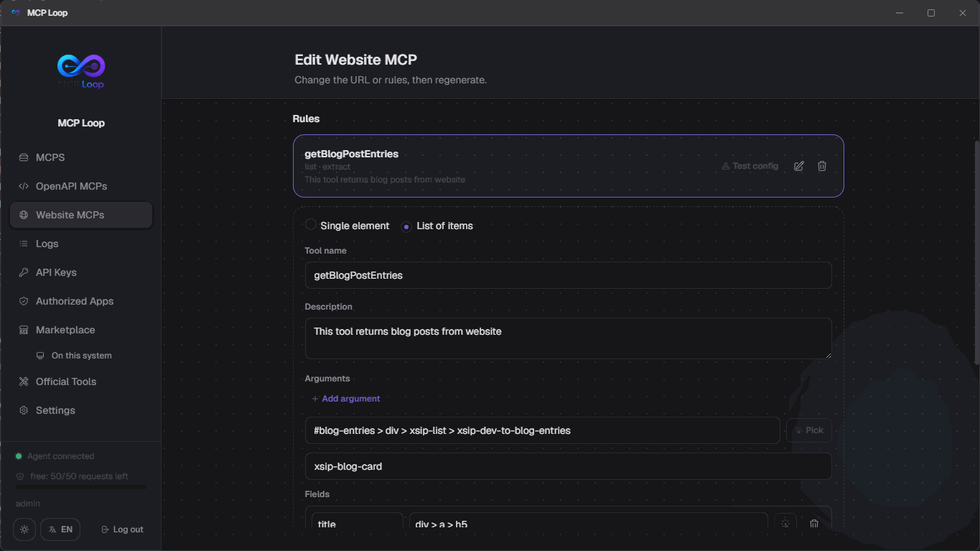Click the Settings gear icon in sidebar
The width and height of the screenshot is (980, 551).
pyautogui.click(x=24, y=410)
